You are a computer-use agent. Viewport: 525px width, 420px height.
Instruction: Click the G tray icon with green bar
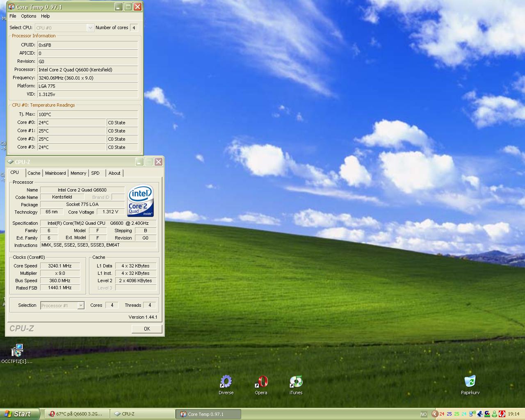(487, 414)
